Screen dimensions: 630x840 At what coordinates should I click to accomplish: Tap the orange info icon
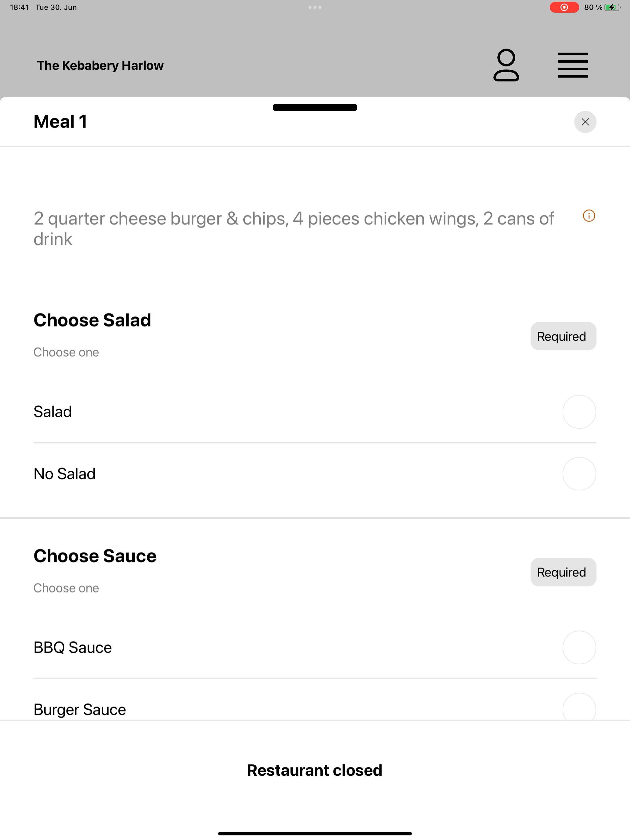[x=588, y=216]
